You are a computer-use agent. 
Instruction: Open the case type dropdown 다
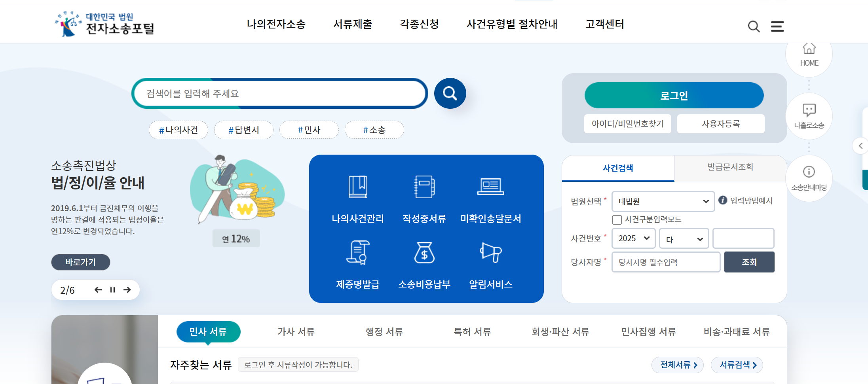tap(684, 238)
